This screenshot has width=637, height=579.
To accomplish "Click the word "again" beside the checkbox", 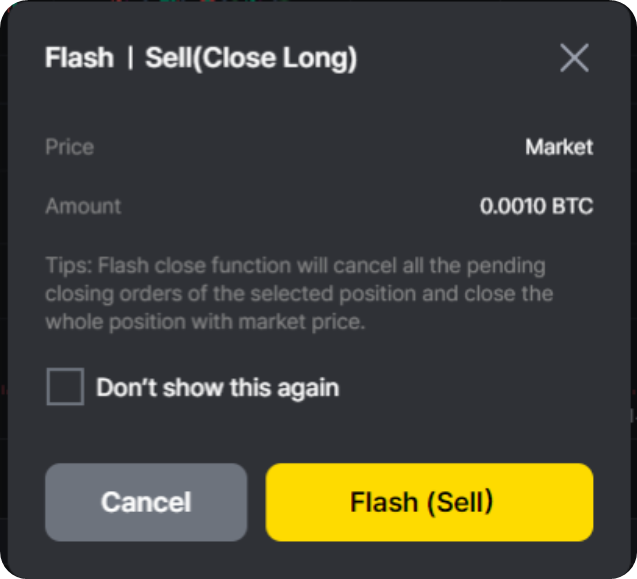I will (x=308, y=388).
